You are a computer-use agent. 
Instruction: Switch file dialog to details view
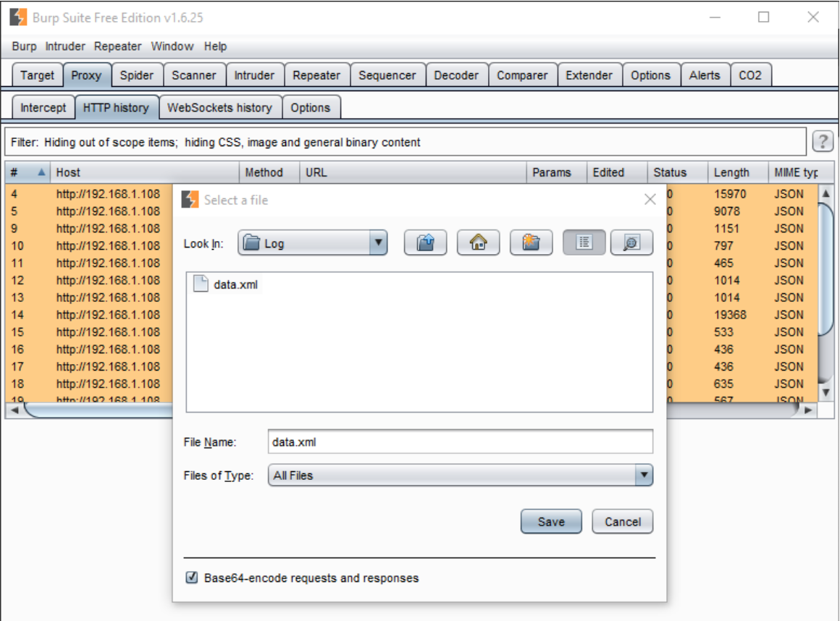(631, 243)
